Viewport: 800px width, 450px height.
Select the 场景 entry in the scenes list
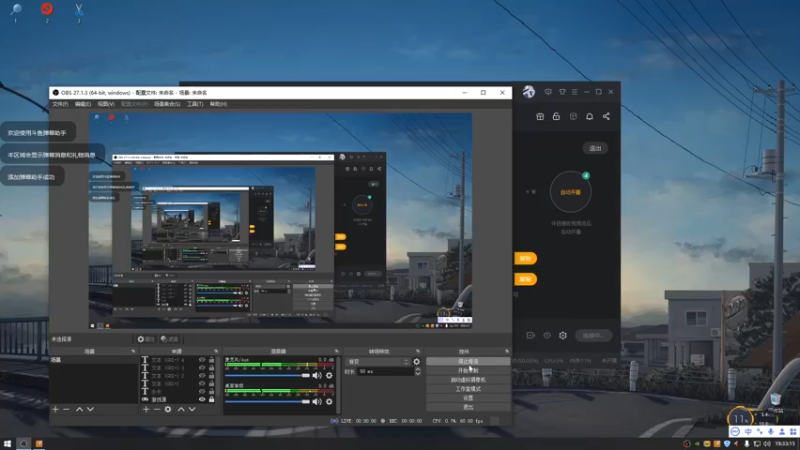point(93,360)
